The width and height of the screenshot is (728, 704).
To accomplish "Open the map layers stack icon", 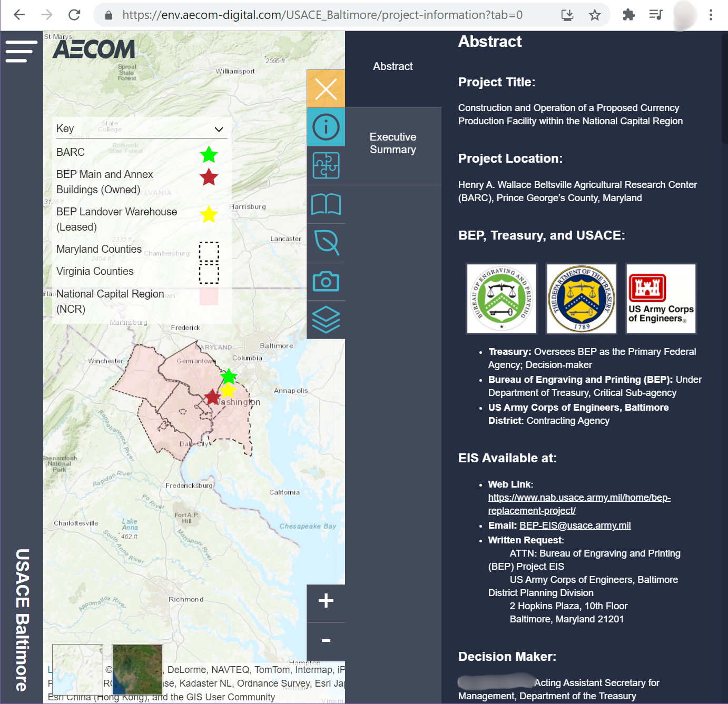I will click(x=326, y=320).
